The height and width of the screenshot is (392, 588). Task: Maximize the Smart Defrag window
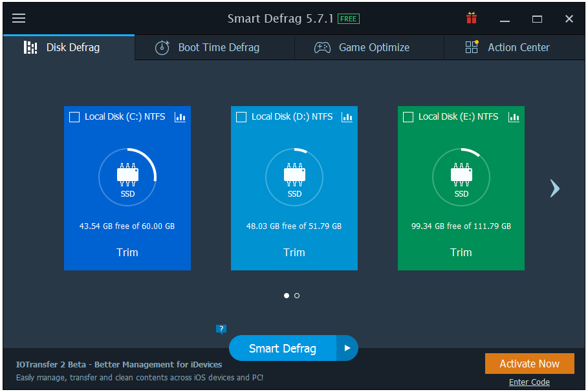tap(537, 19)
